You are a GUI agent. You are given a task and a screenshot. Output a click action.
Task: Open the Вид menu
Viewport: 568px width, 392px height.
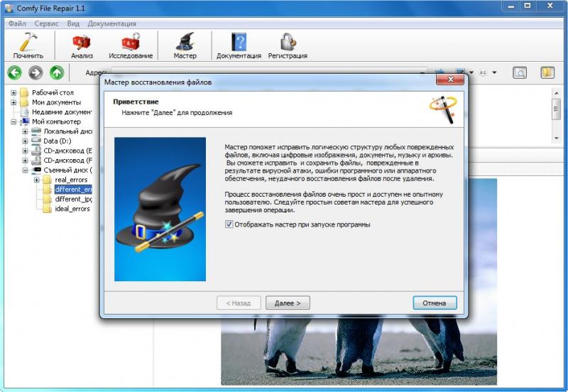click(73, 23)
